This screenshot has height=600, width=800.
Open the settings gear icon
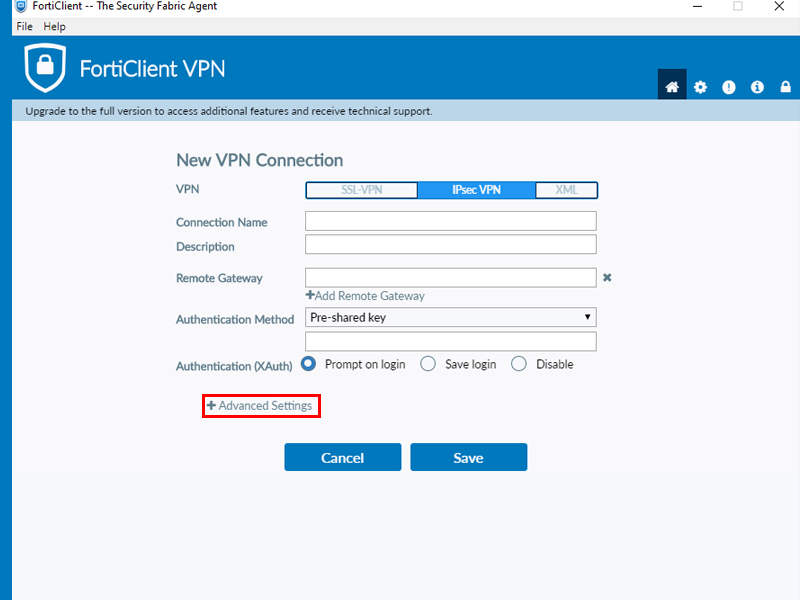click(x=700, y=87)
